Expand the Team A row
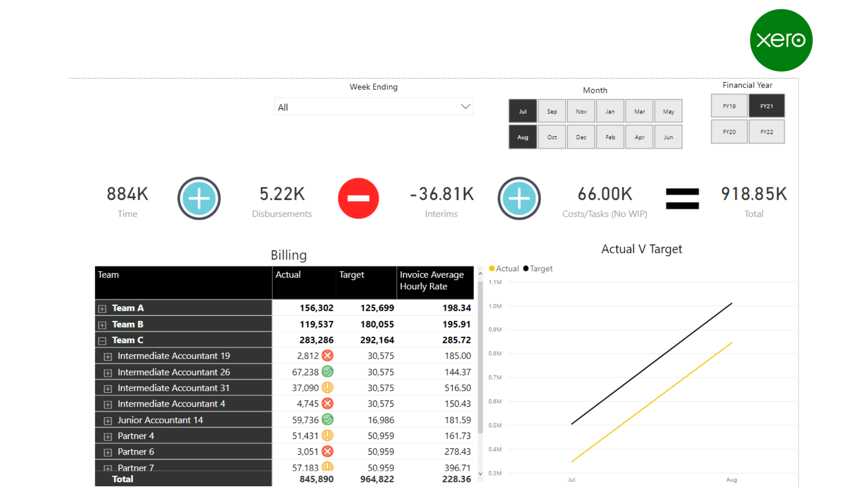Image resolution: width=868 pixels, height=488 pixels. pos(102,309)
